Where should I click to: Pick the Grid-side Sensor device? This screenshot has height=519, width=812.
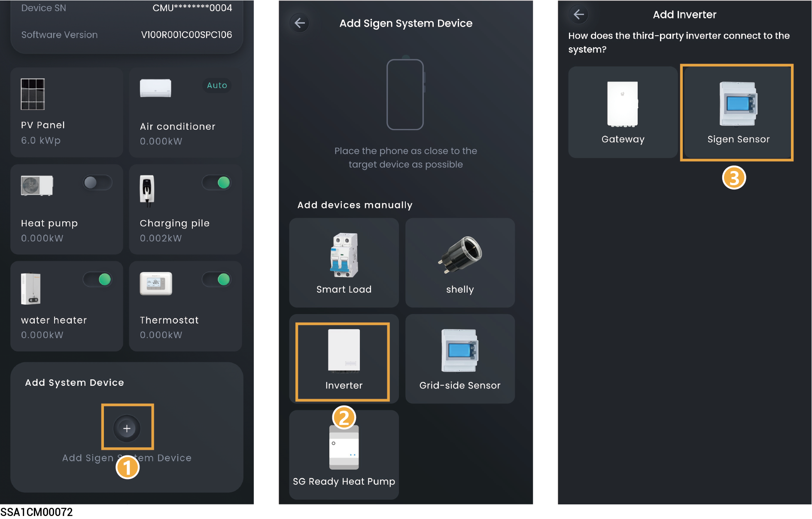point(460,359)
